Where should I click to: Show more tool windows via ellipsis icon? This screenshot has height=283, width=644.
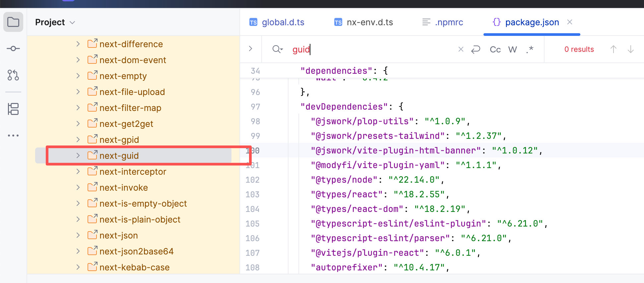click(x=13, y=136)
